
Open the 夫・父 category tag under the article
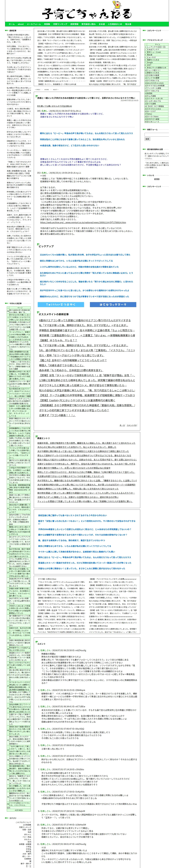coord(122,425)
